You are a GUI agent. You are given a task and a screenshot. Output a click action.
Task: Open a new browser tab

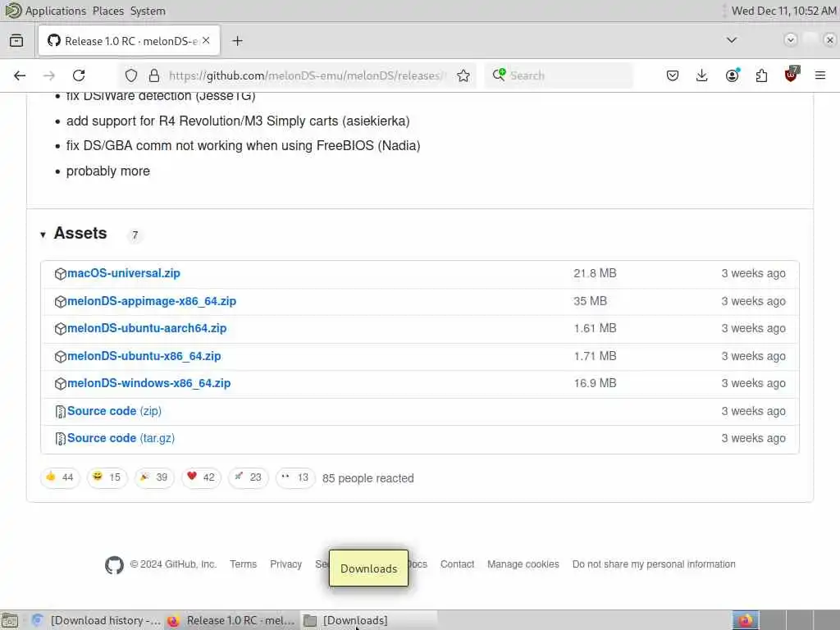237,41
